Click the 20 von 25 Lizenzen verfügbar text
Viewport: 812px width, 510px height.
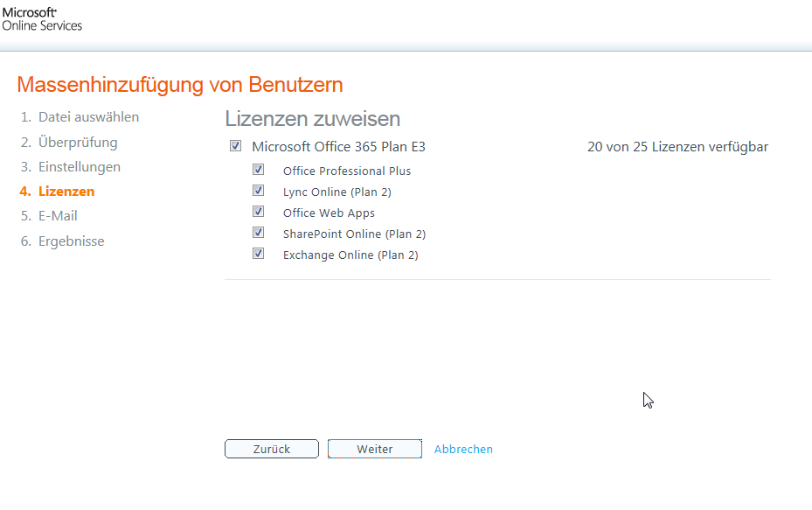click(677, 147)
